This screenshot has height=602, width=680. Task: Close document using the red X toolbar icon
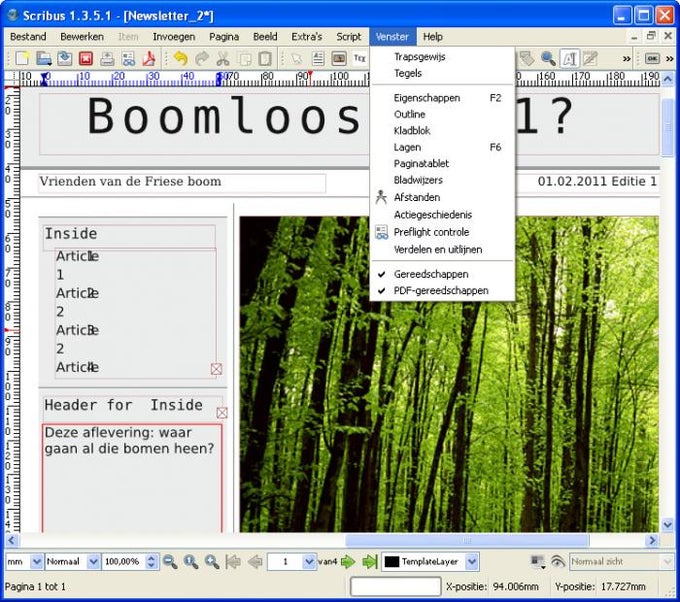tap(86, 58)
